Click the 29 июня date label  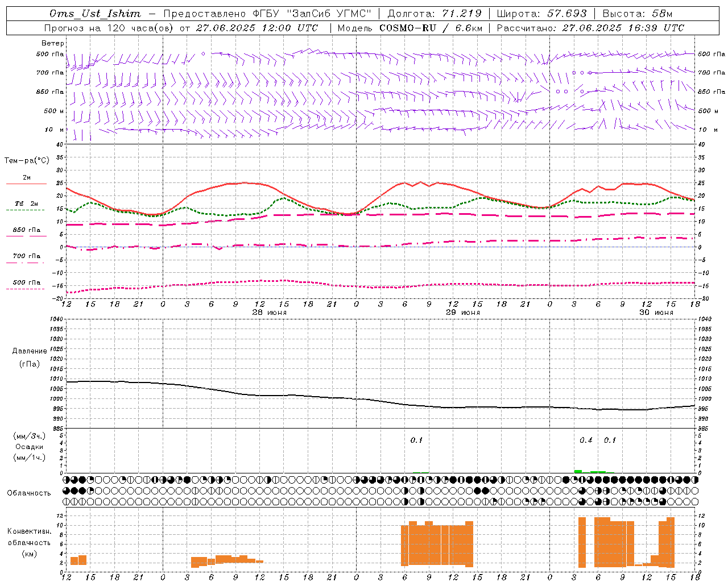(x=462, y=313)
